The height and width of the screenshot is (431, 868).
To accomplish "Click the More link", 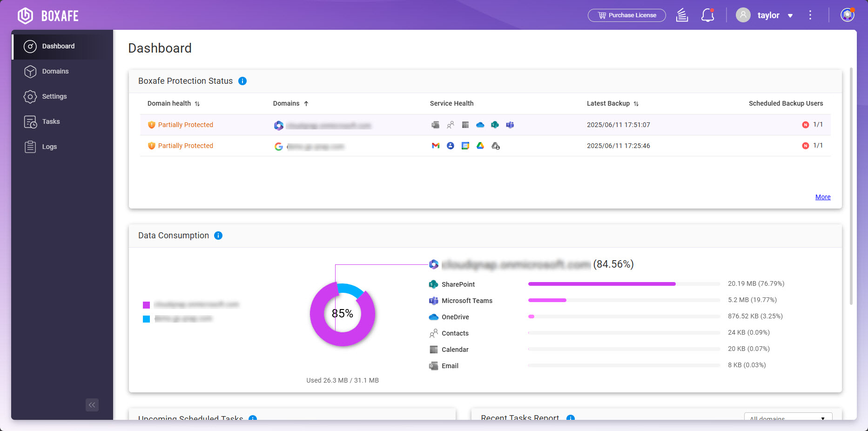I will point(822,197).
